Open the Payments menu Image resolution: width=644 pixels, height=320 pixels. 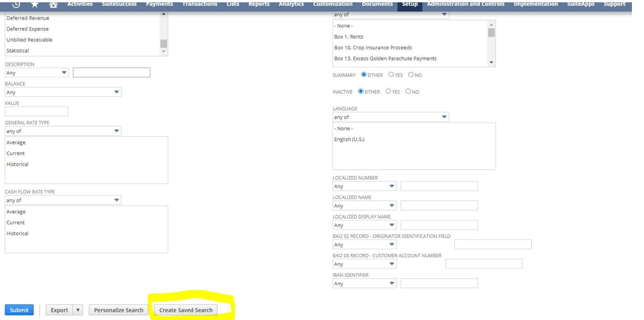click(159, 4)
